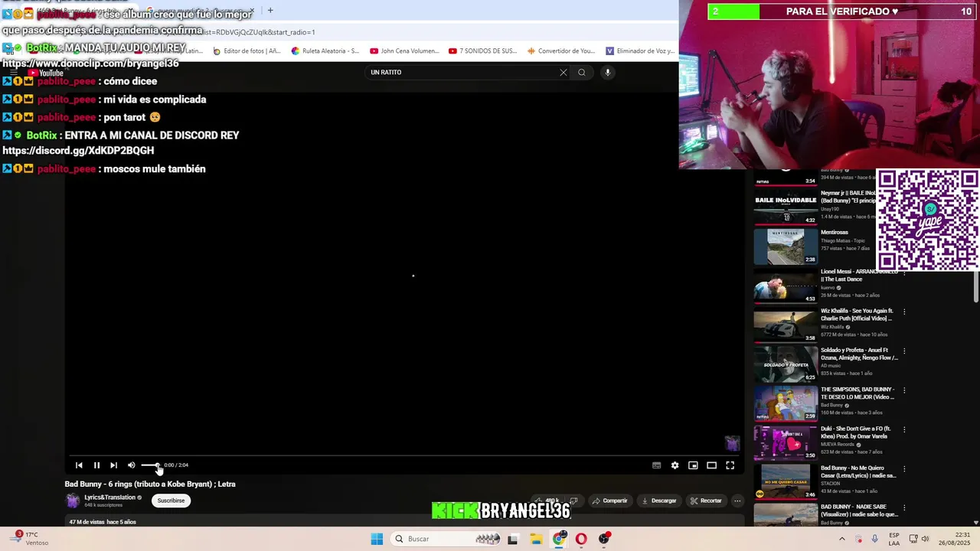Open BAD BUNNY NADIE SABE video title

[859, 510]
